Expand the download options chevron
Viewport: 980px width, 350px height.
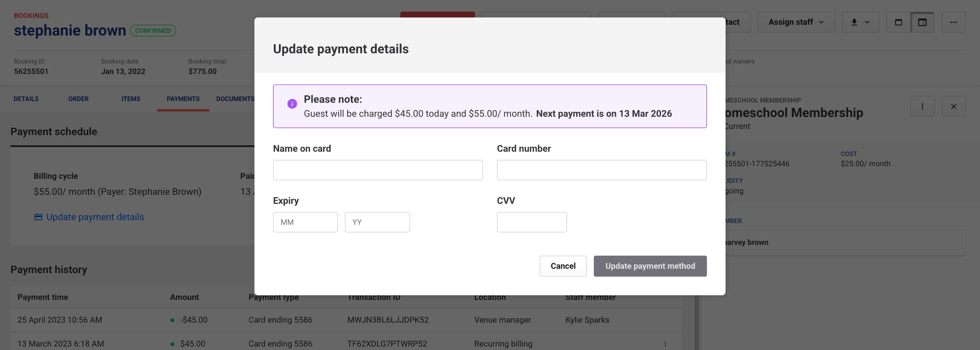pos(867,22)
